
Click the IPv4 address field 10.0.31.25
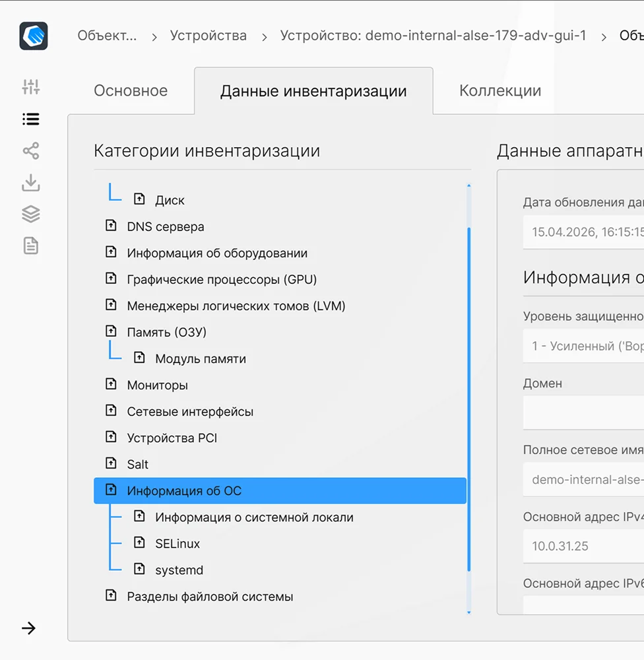[583, 546]
